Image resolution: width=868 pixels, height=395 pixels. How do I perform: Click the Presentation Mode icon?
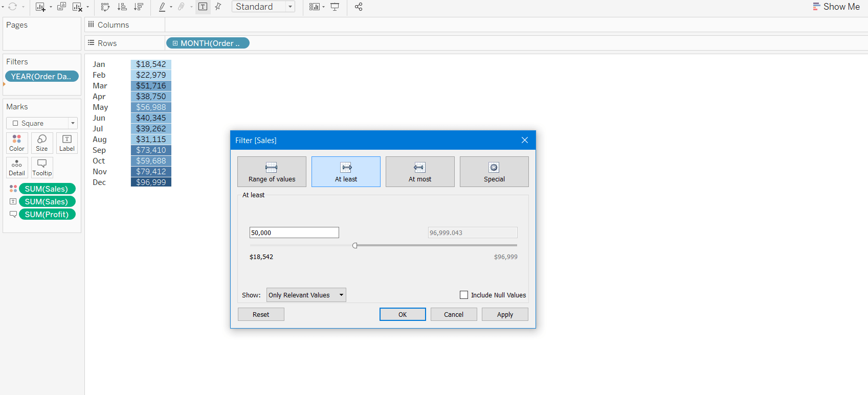tap(335, 7)
